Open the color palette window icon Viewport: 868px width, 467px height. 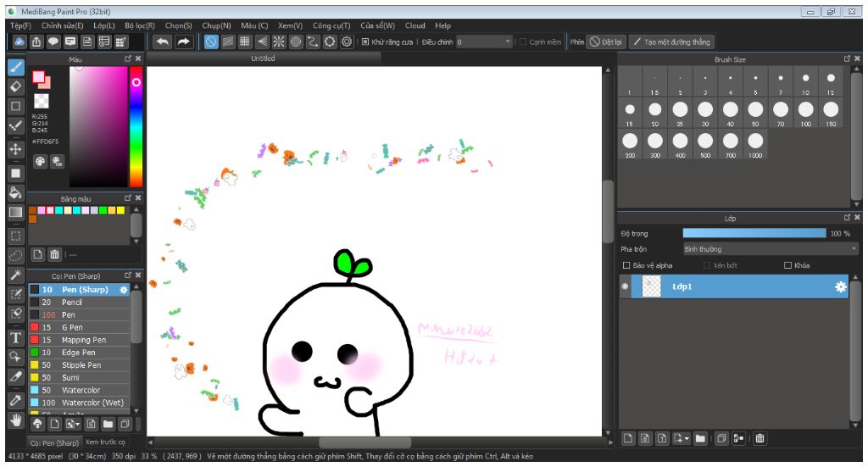coord(41,162)
